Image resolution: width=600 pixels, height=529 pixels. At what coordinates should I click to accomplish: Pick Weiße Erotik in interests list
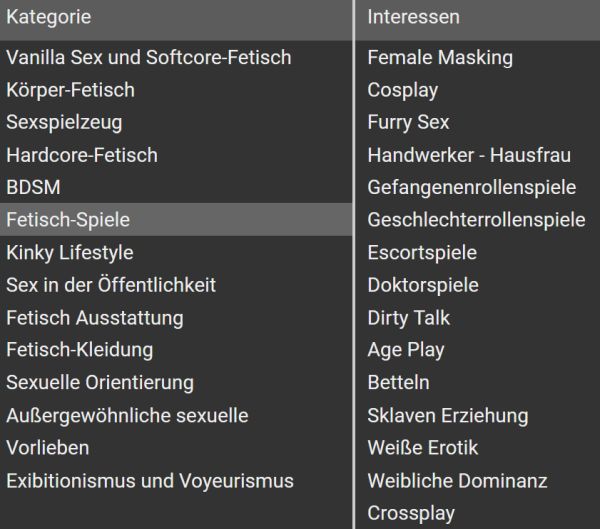(423, 448)
